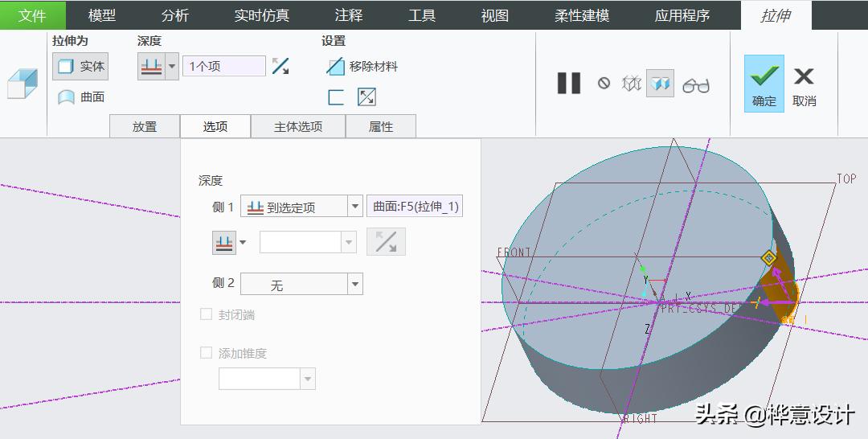Image resolution: width=868 pixels, height=439 pixels.
Task: Select the 实时仿真 ribbon tab
Action: coord(261,15)
